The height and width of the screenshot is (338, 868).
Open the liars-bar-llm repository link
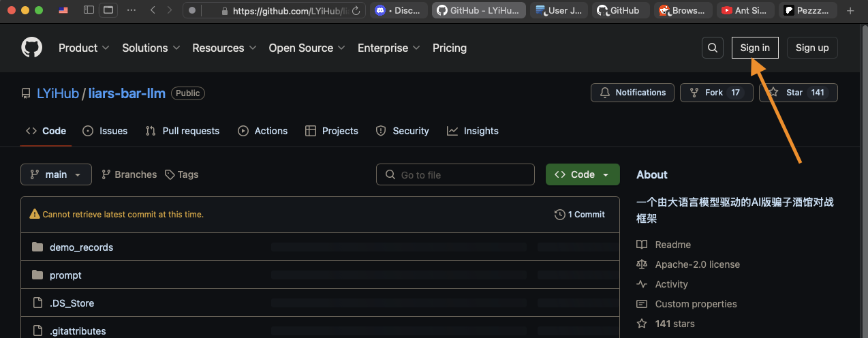coord(127,93)
